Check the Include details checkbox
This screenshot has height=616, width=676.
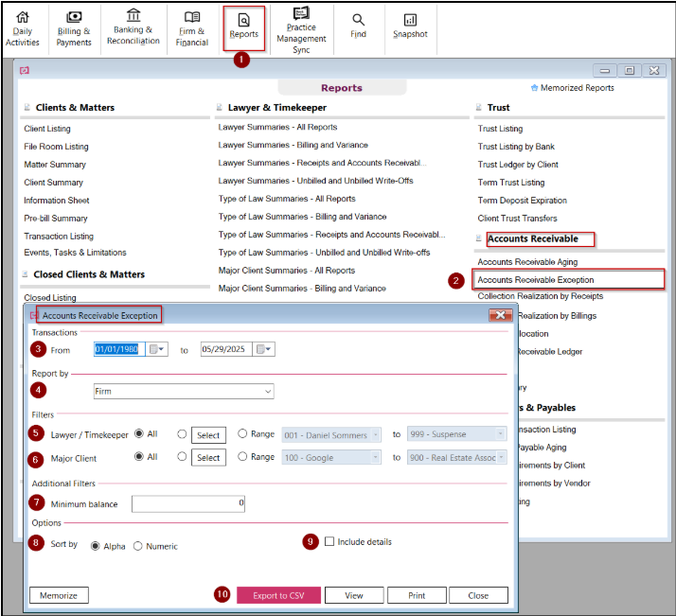click(x=329, y=541)
